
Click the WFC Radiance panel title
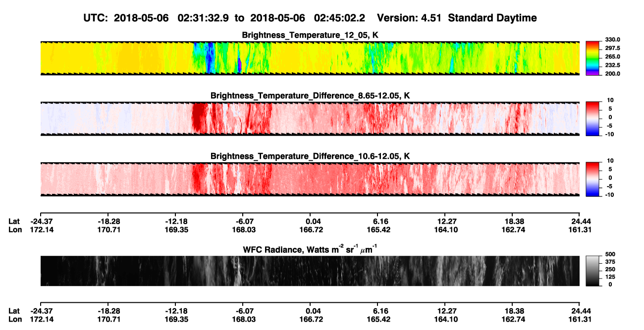click(310, 249)
